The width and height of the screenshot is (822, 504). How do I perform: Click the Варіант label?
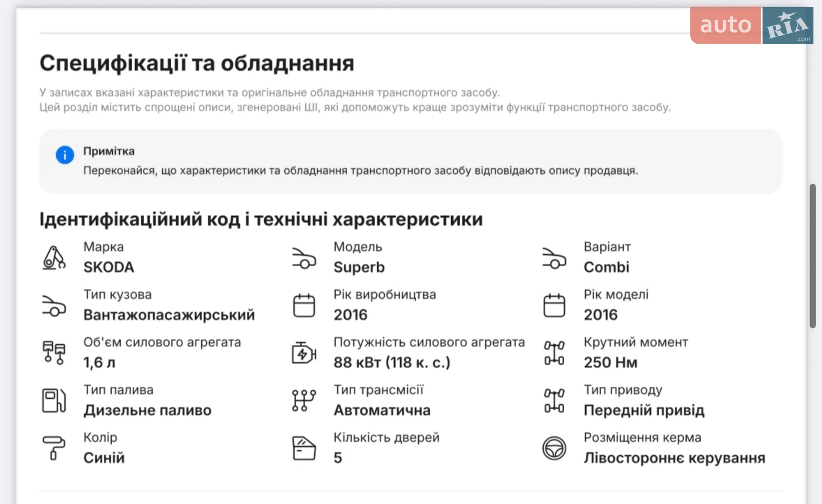pyautogui.click(x=608, y=247)
